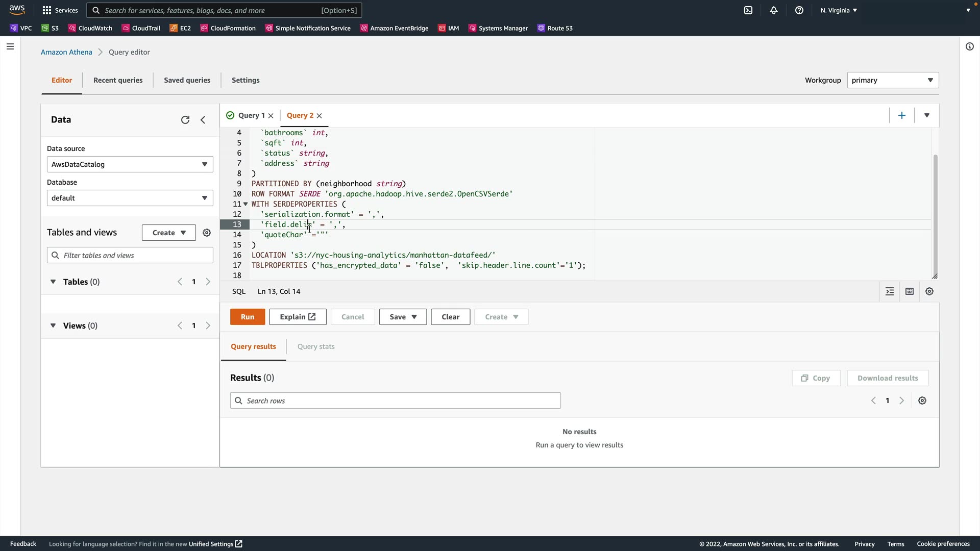Open editor preferences gear icon
Screen dimensions: 980x551
point(929,292)
